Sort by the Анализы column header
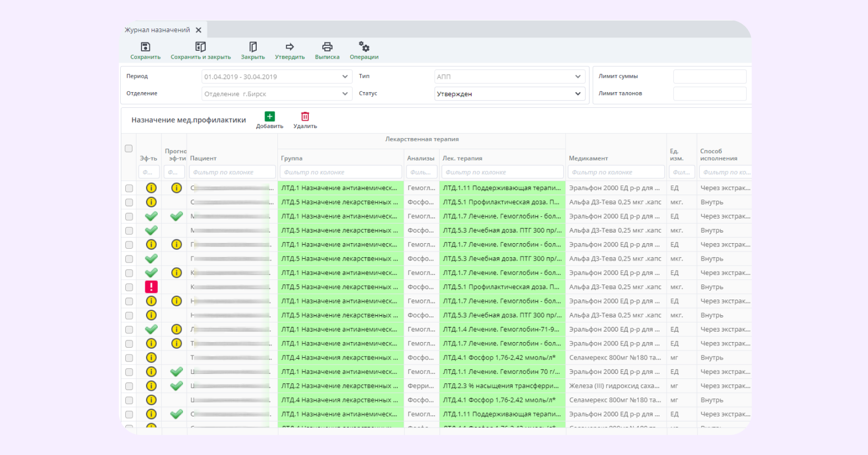 click(x=421, y=159)
